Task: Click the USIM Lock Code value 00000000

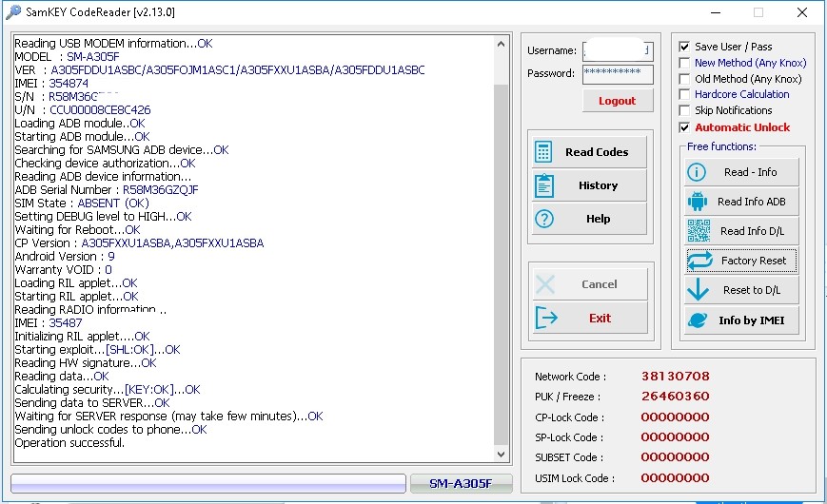Action: 675,477
